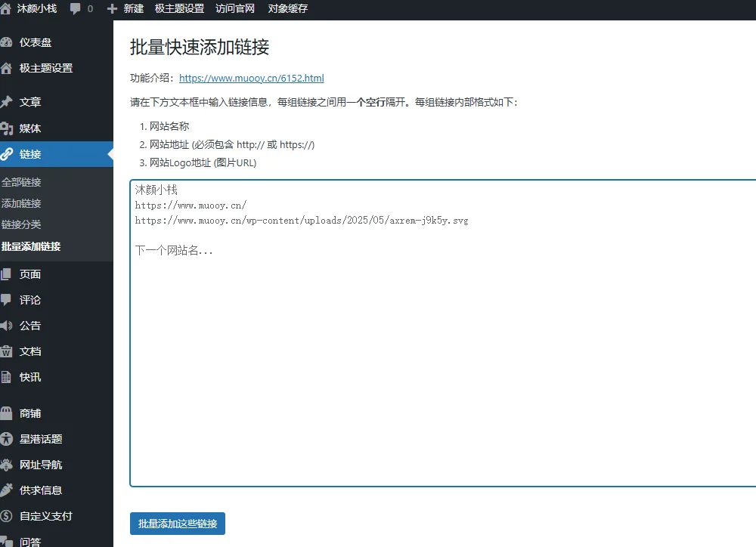Click the Dashboard gauge icon (仪表盘)
756x547 pixels.
click(7, 42)
